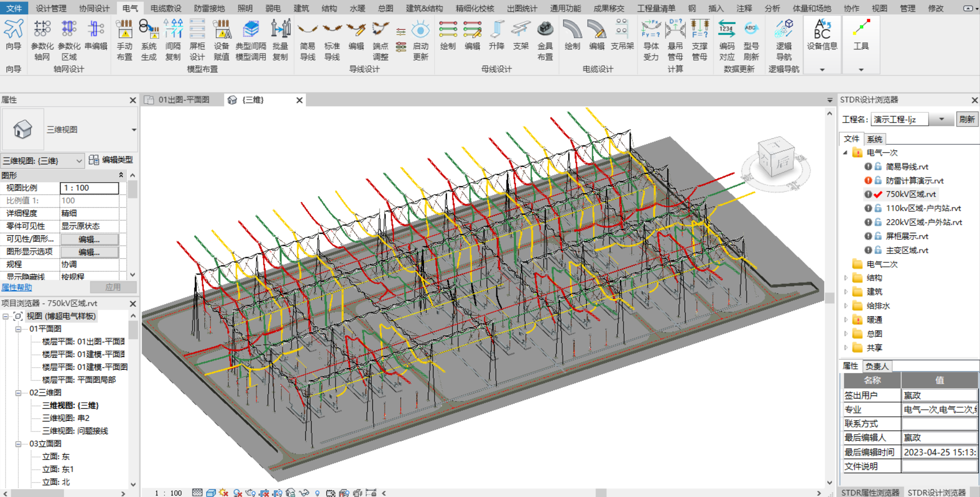The width and height of the screenshot is (980, 497).
Task: Open 三维视图 type selector dropdown
Action: click(133, 130)
